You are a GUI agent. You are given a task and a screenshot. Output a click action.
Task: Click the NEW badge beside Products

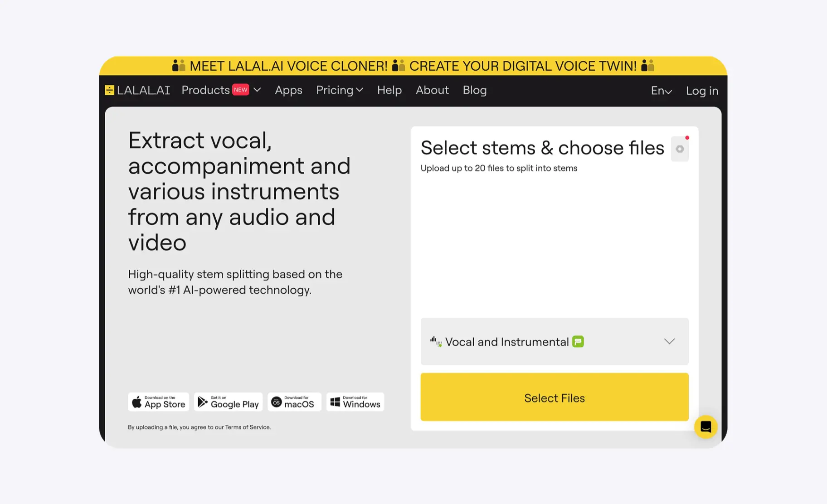[240, 89]
